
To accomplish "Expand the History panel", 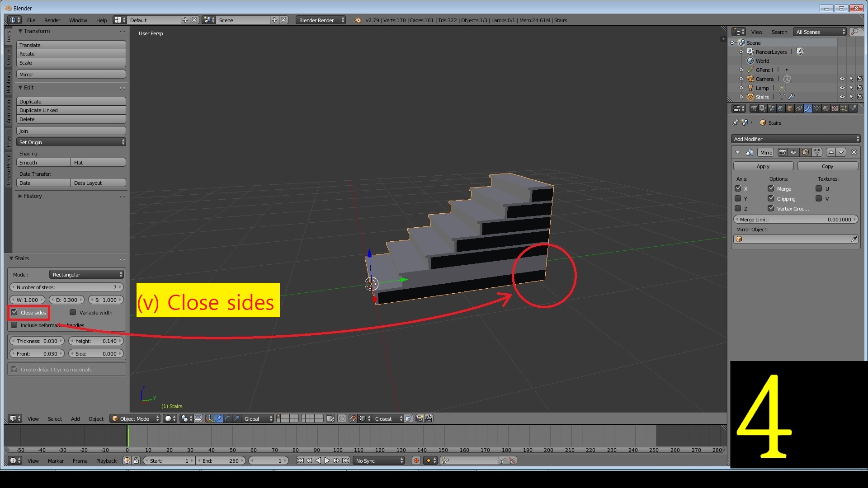I will 20,196.
